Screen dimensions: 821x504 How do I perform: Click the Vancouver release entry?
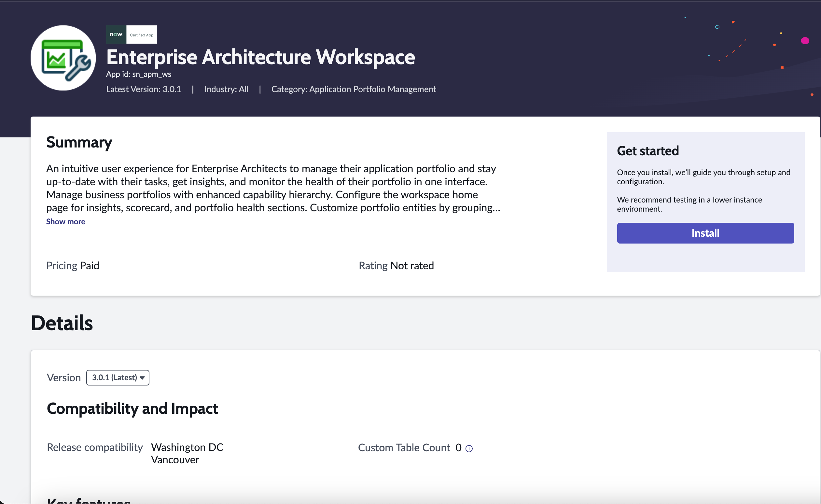(175, 460)
